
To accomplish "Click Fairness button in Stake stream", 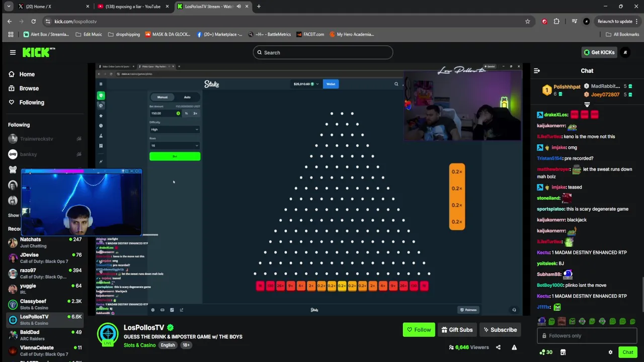I will (468, 310).
